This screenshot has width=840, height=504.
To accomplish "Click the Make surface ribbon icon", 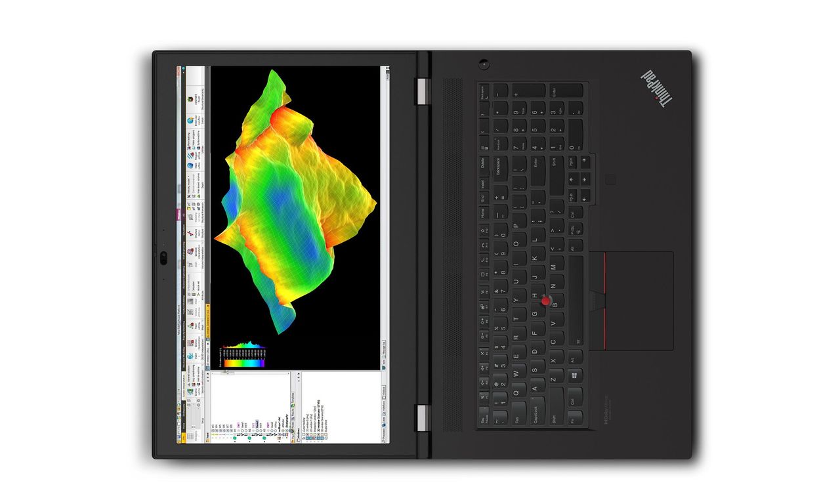I will click(x=190, y=165).
